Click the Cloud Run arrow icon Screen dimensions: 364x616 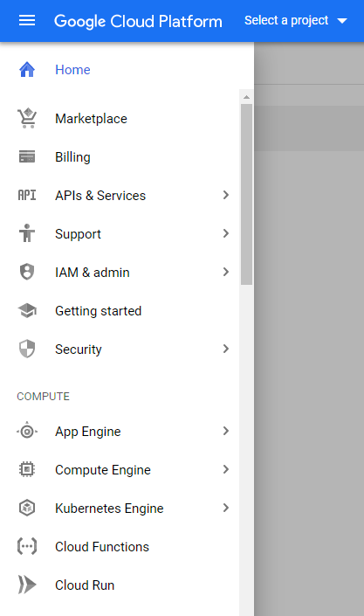tap(27, 585)
